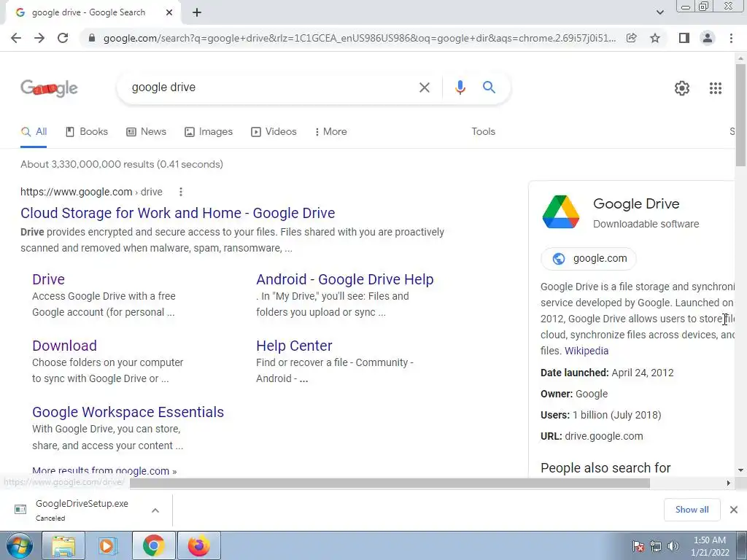Click the vertical scrollbar down arrow
The image size is (747, 560).
point(741,470)
